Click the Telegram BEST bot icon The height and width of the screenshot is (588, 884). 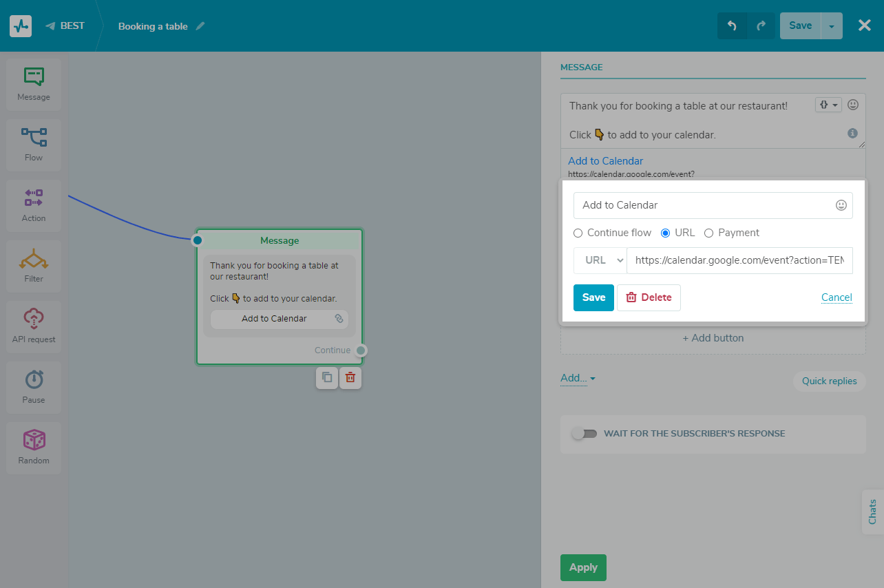(x=50, y=26)
